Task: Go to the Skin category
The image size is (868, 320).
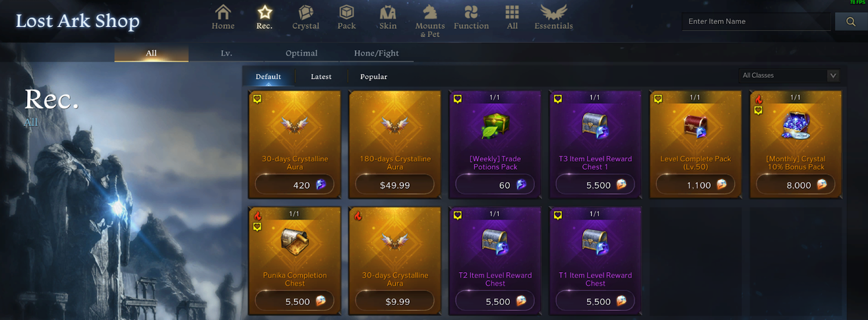Action: [387, 17]
